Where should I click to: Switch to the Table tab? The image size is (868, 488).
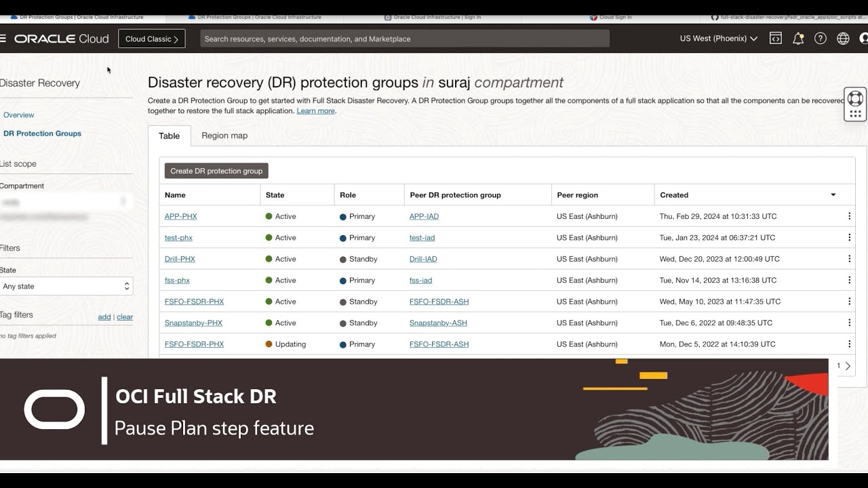(x=170, y=136)
